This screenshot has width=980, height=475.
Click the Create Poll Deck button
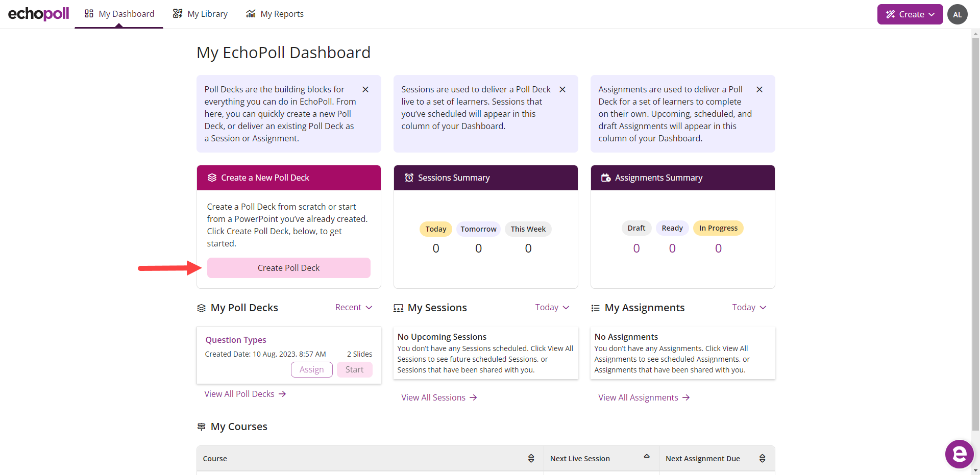(288, 267)
